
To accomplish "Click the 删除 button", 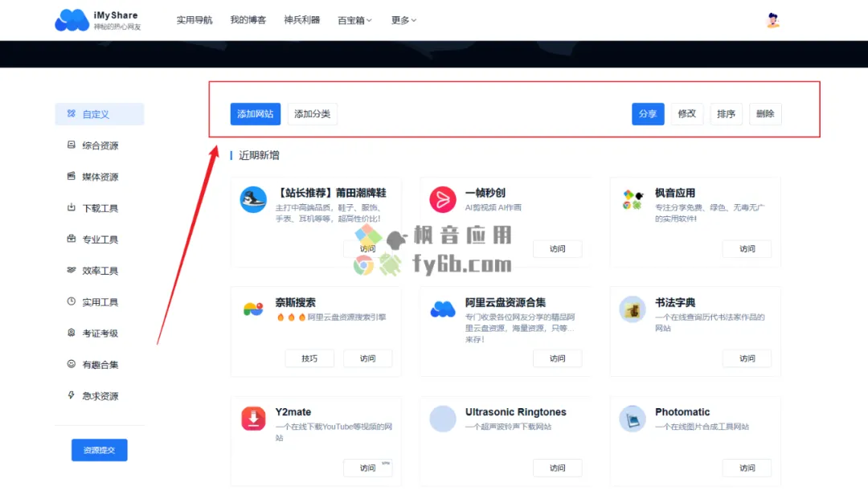I will tap(765, 114).
